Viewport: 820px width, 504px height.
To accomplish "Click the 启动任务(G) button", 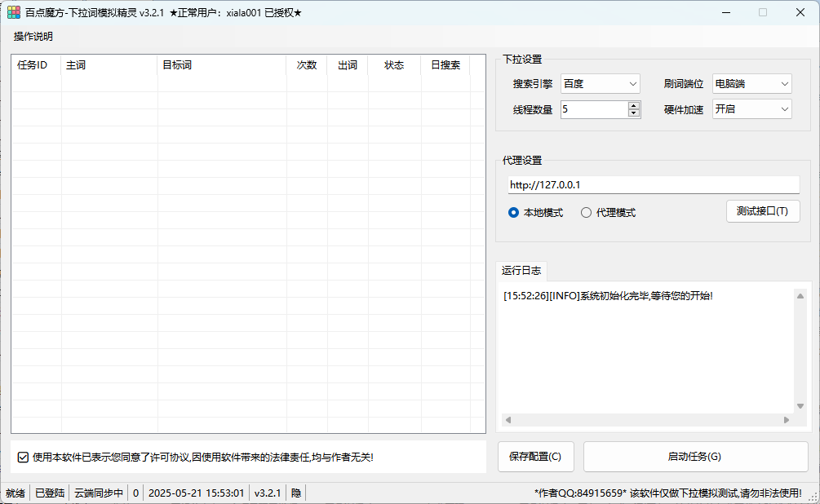I will pyautogui.click(x=694, y=457).
